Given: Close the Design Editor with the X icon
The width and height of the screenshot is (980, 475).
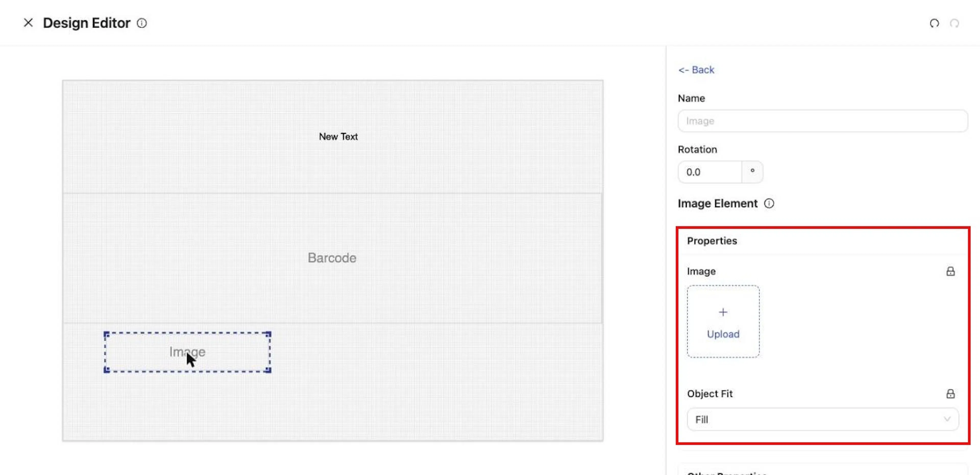Looking at the screenshot, I should coord(28,23).
